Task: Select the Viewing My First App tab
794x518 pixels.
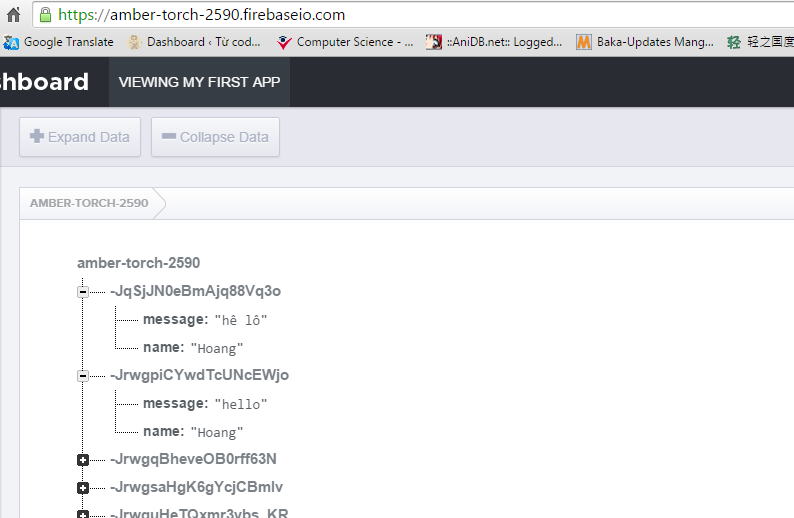Action: (x=199, y=82)
